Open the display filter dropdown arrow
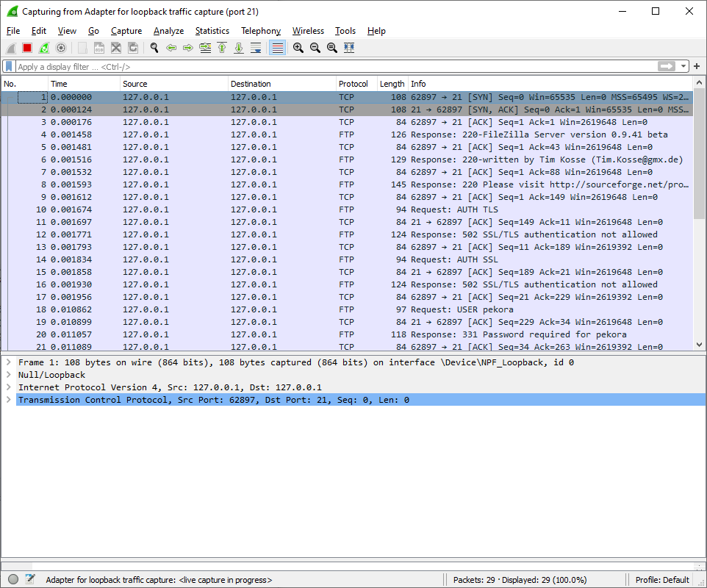The image size is (707, 588). [x=683, y=65]
